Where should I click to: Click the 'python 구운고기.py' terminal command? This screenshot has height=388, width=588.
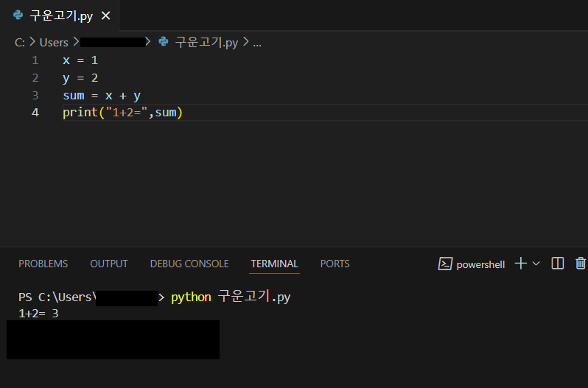coord(231,297)
